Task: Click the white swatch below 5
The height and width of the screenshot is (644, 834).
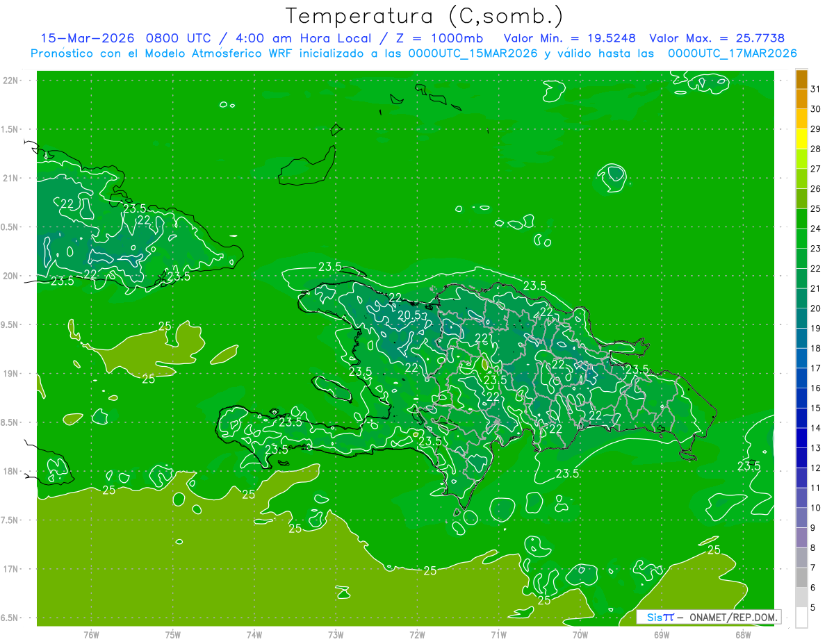Action: [801, 618]
